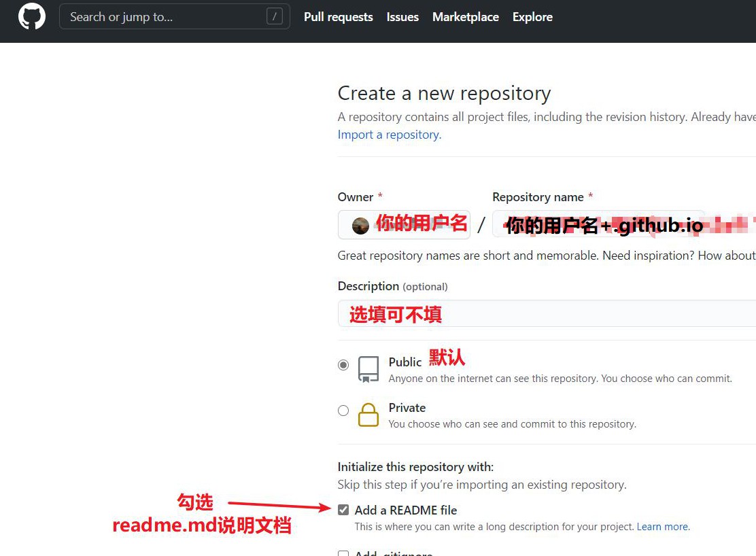Click the Add a README file label
756x556 pixels.
[406, 510]
